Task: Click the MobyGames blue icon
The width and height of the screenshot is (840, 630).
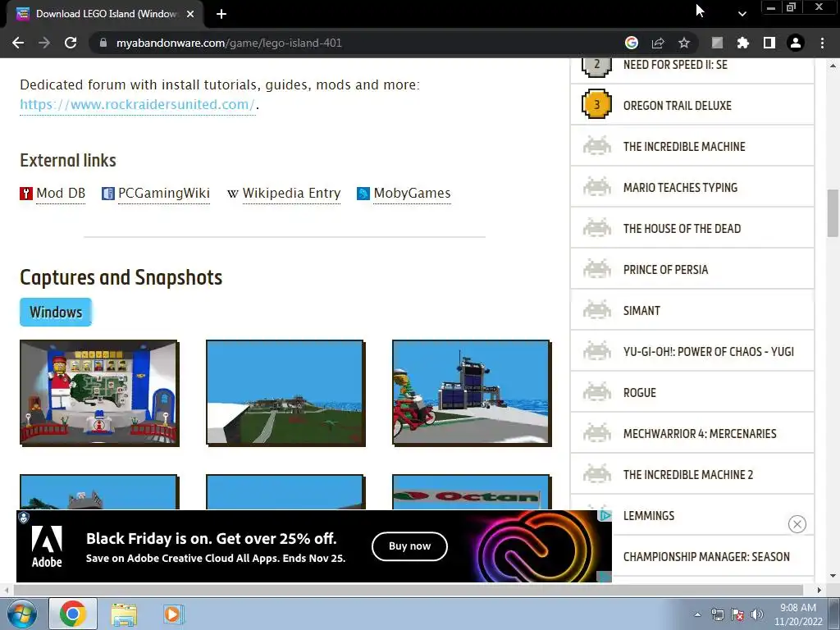Action: pyautogui.click(x=363, y=194)
